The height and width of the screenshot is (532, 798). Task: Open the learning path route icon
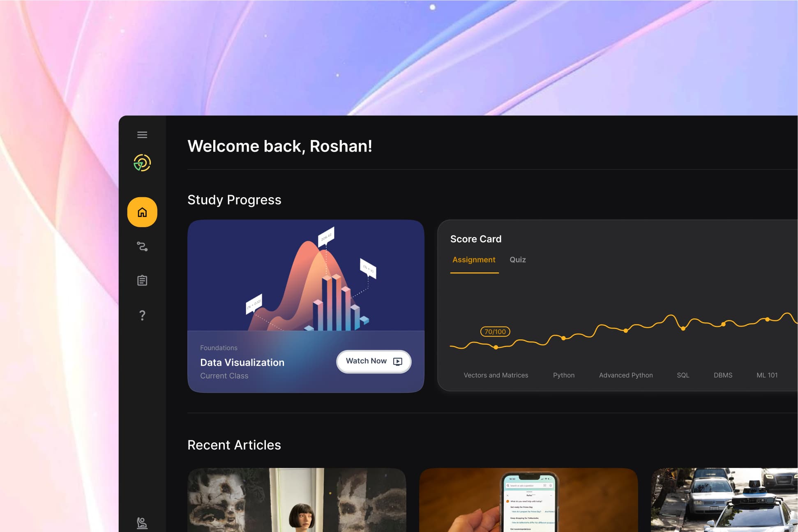[x=142, y=246]
